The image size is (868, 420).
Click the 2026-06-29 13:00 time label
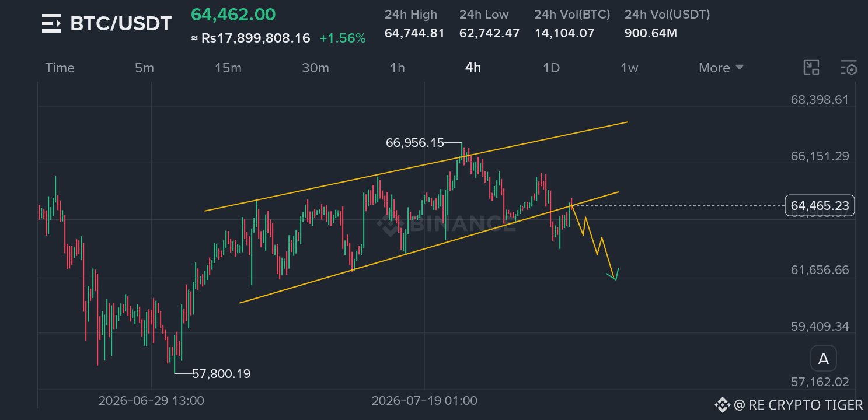click(x=151, y=401)
